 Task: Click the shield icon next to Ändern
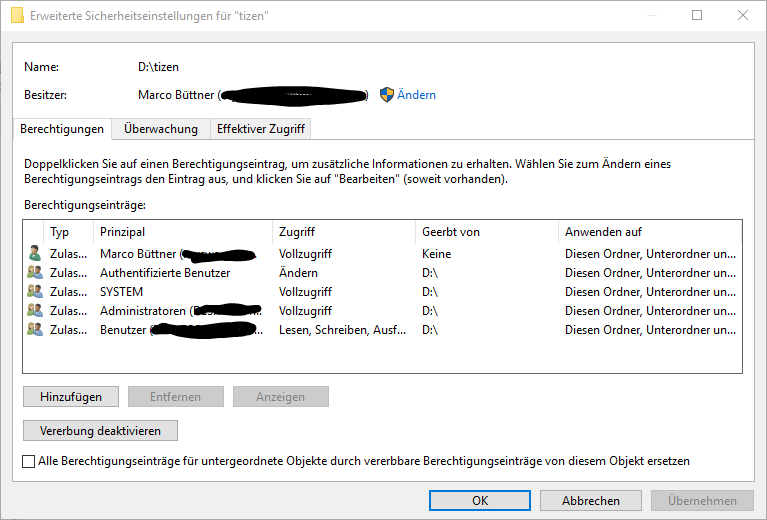(x=386, y=95)
